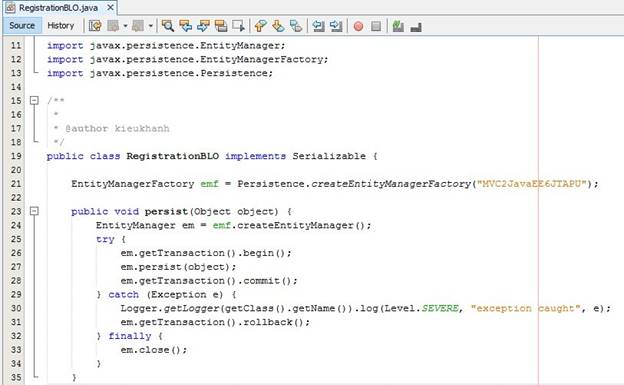The width and height of the screenshot is (624, 385).
Task: Click method name "persist" on line 23
Action: (166, 211)
